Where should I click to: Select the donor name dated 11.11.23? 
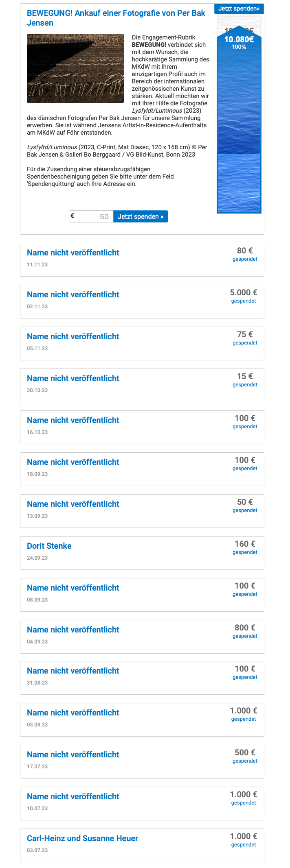coord(73,253)
